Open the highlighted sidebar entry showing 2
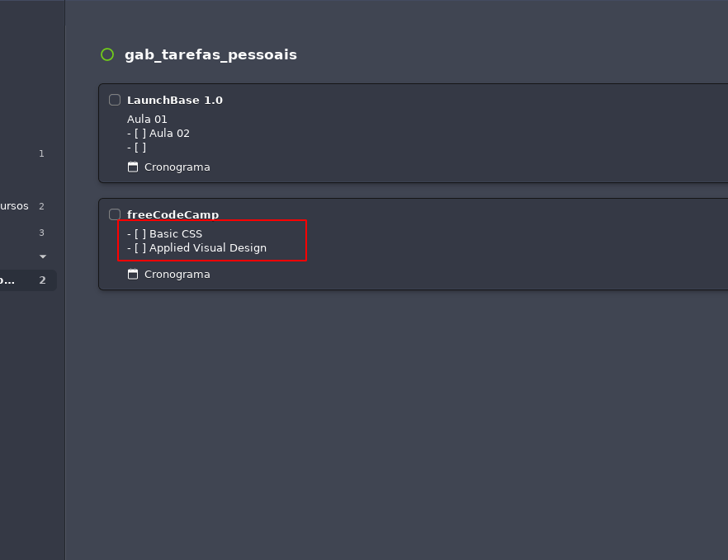728x560 pixels. (27, 280)
